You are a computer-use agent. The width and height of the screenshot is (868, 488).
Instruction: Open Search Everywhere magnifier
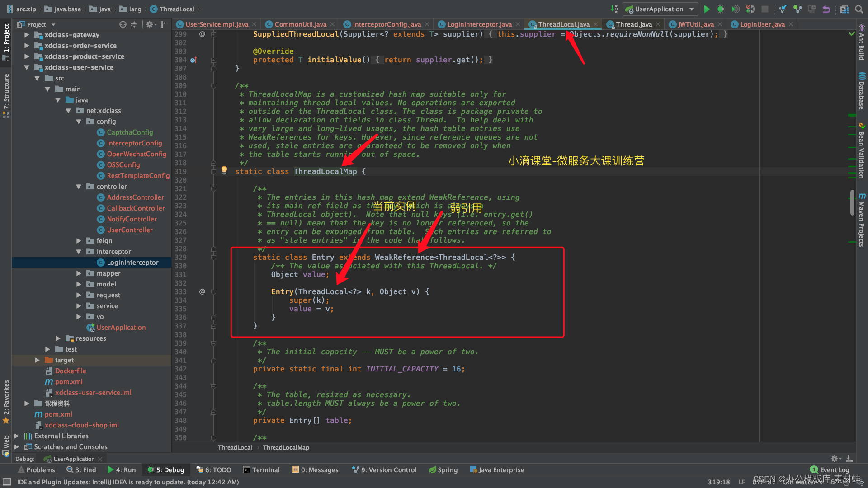[859, 9]
